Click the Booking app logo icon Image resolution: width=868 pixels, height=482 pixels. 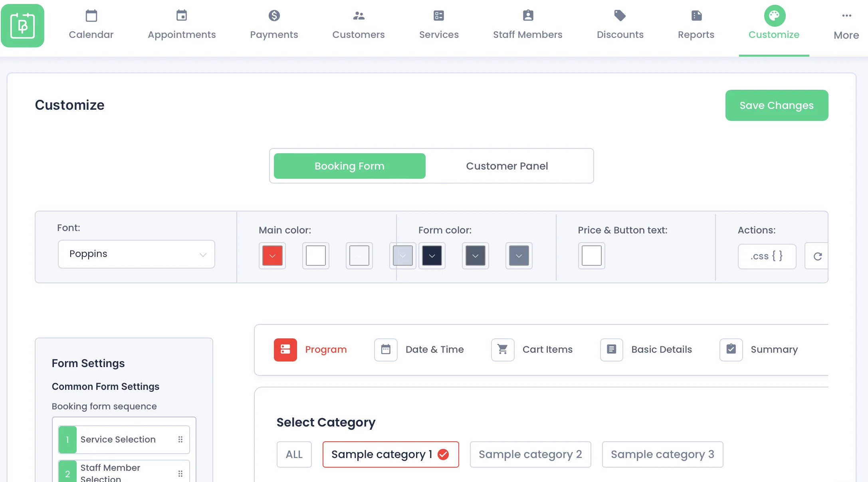[x=22, y=26]
